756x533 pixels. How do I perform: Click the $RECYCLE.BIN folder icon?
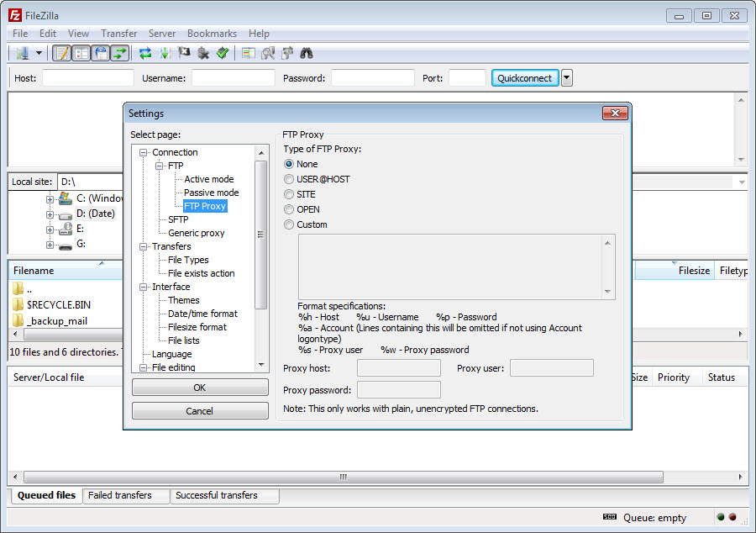point(18,304)
